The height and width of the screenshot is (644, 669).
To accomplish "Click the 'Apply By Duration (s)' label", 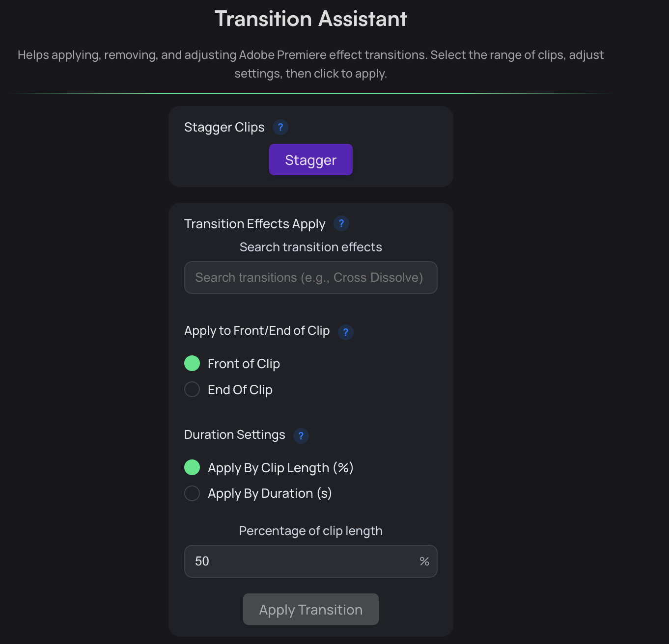I will [269, 493].
